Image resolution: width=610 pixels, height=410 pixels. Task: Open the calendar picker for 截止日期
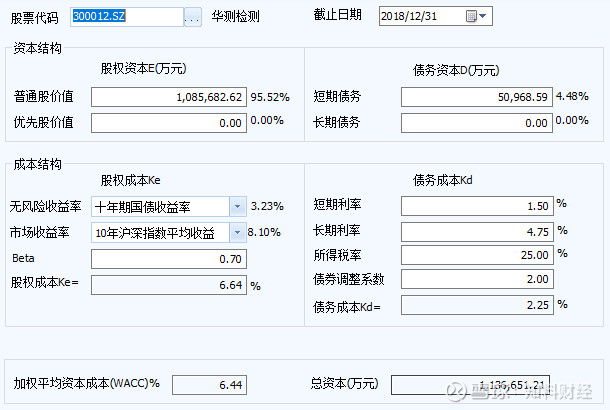point(476,16)
